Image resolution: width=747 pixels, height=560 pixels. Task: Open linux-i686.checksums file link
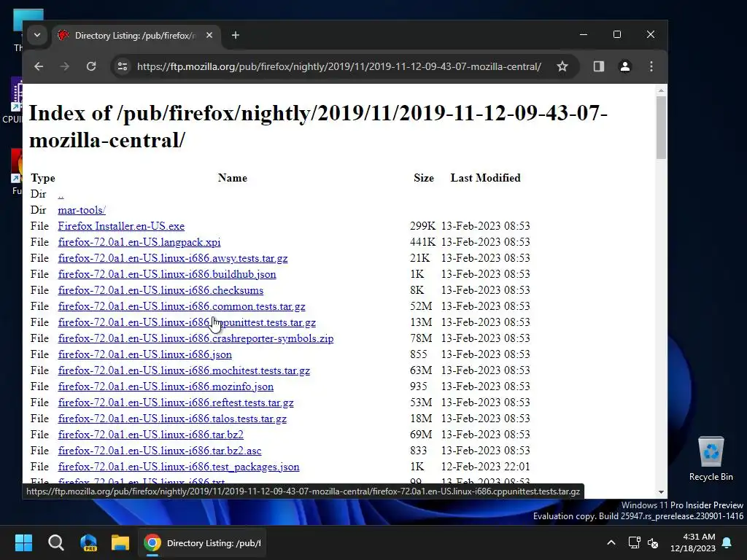[x=160, y=290]
